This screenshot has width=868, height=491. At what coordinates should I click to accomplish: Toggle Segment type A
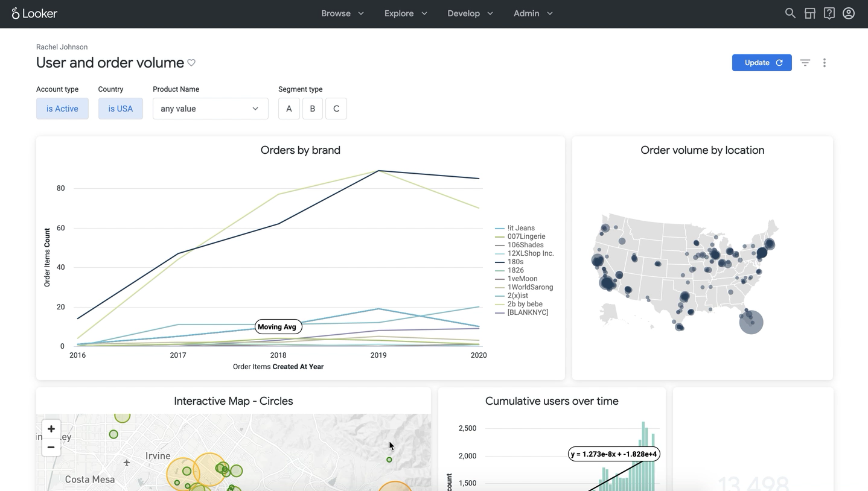pyautogui.click(x=289, y=109)
